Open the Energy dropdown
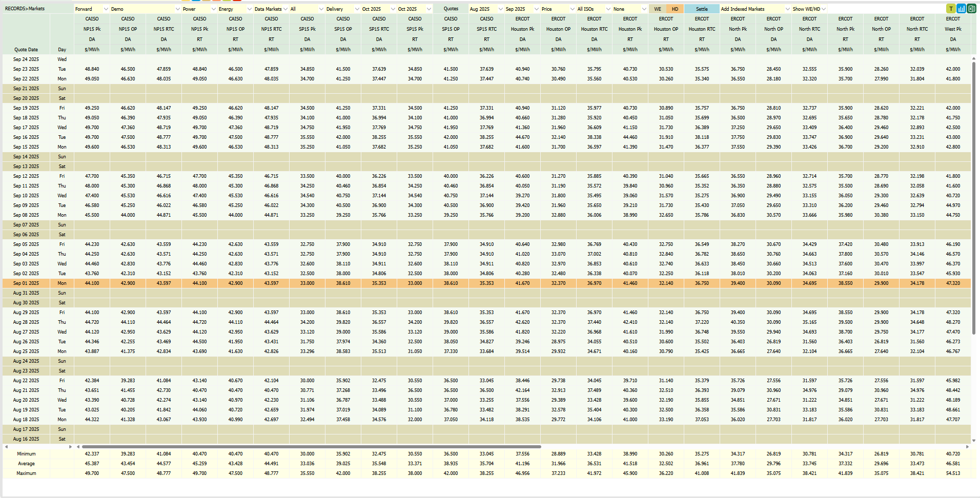980x498 pixels. (x=235, y=9)
